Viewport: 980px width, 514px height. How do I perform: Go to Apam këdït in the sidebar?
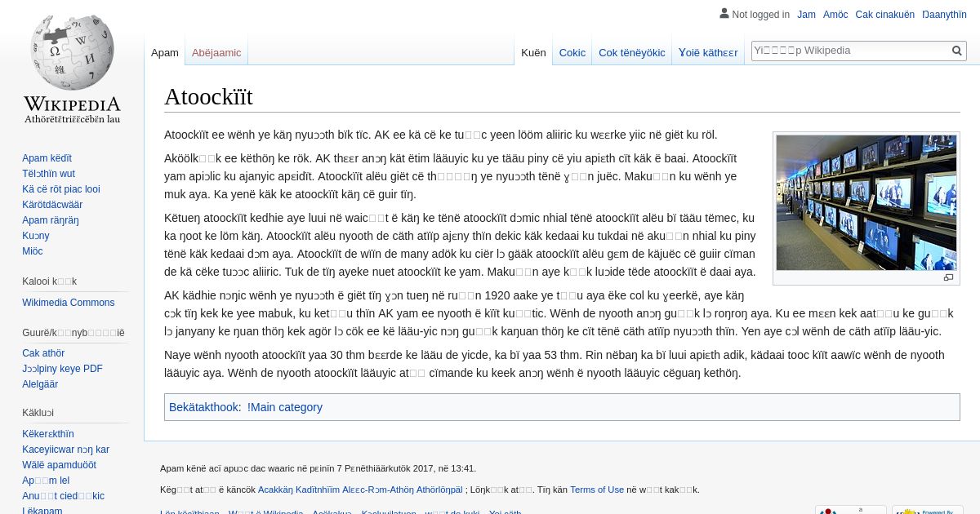pos(47,158)
